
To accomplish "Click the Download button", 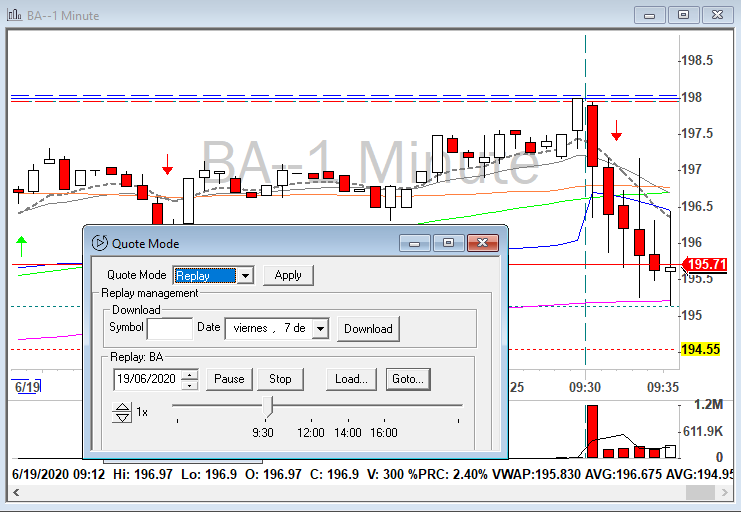I will (368, 328).
